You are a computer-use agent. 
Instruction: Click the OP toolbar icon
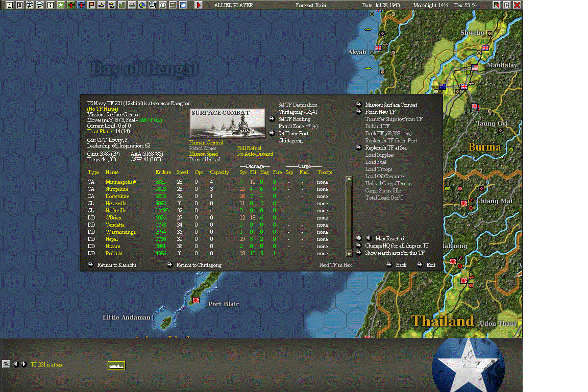pos(163,5)
